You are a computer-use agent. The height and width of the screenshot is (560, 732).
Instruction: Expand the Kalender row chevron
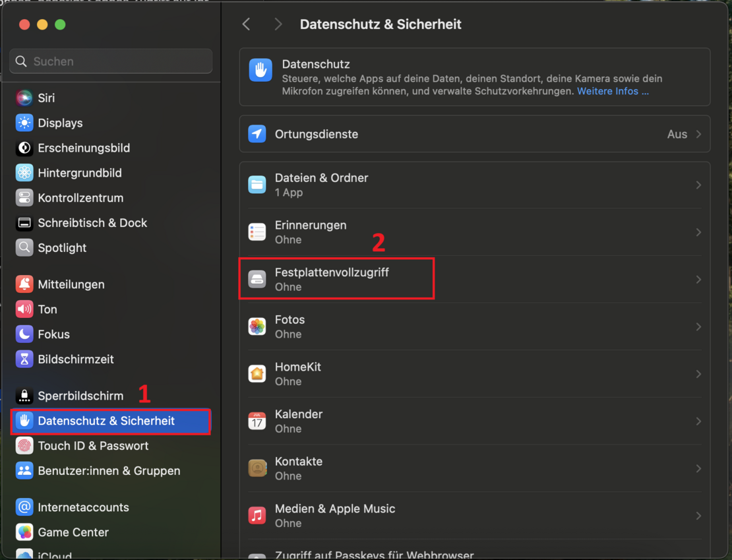coord(698,421)
